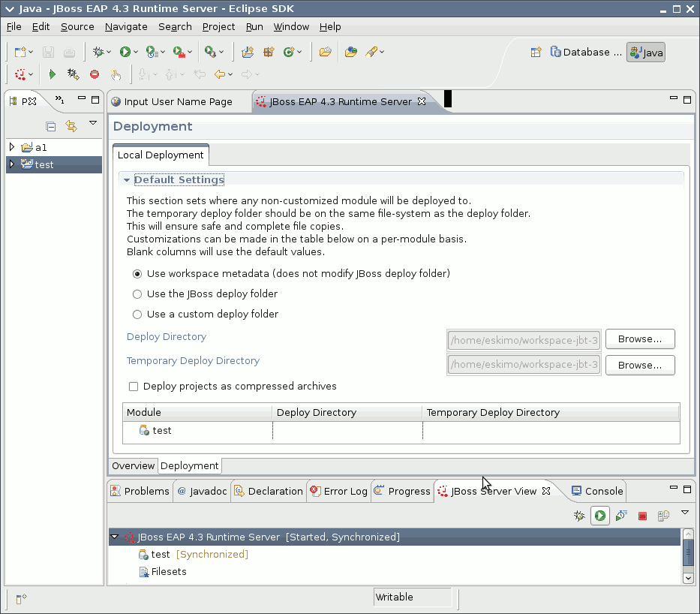Click red Stop square in JBoss Server View
This screenshot has width=700, height=614.
click(642, 516)
